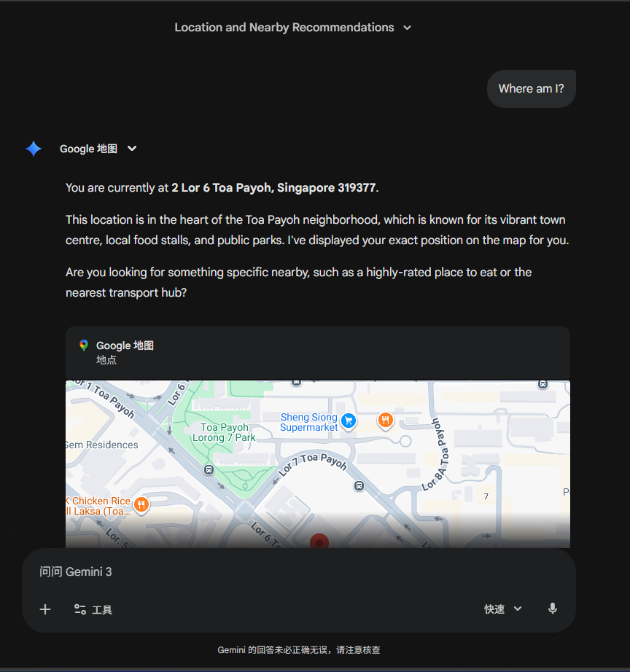The width and height of the screenshot is (630, 672).
Task: Click the plus icon to add files
Action: (45, 609)
